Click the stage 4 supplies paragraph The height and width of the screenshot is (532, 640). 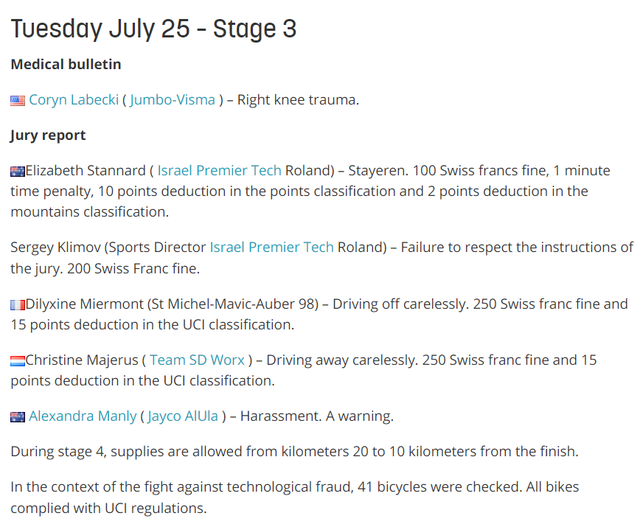click(294, 452)
